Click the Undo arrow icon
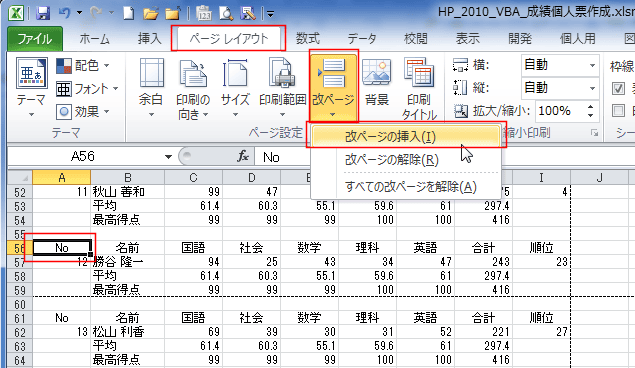The image size is (635, 368). [65, 13]
